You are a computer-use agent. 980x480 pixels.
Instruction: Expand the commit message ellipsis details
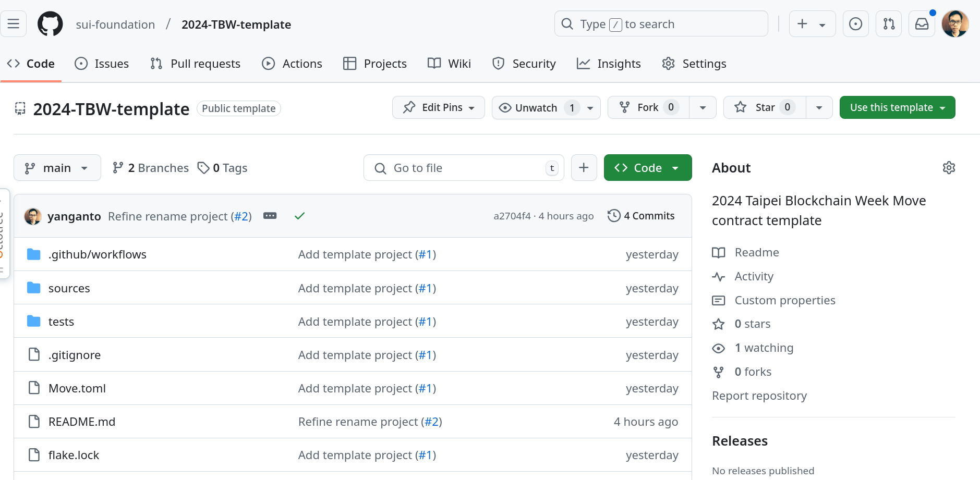[x=270, y=216]
